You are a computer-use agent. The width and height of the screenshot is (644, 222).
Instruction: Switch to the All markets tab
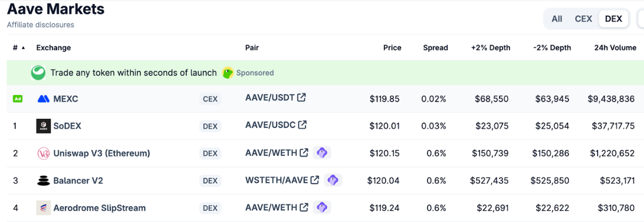tap(557, 19)
